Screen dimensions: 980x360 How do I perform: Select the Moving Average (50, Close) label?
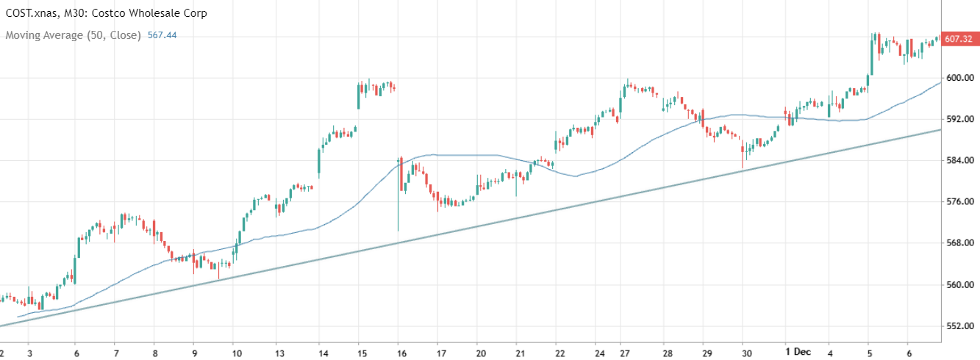click(x=73, y=35)
